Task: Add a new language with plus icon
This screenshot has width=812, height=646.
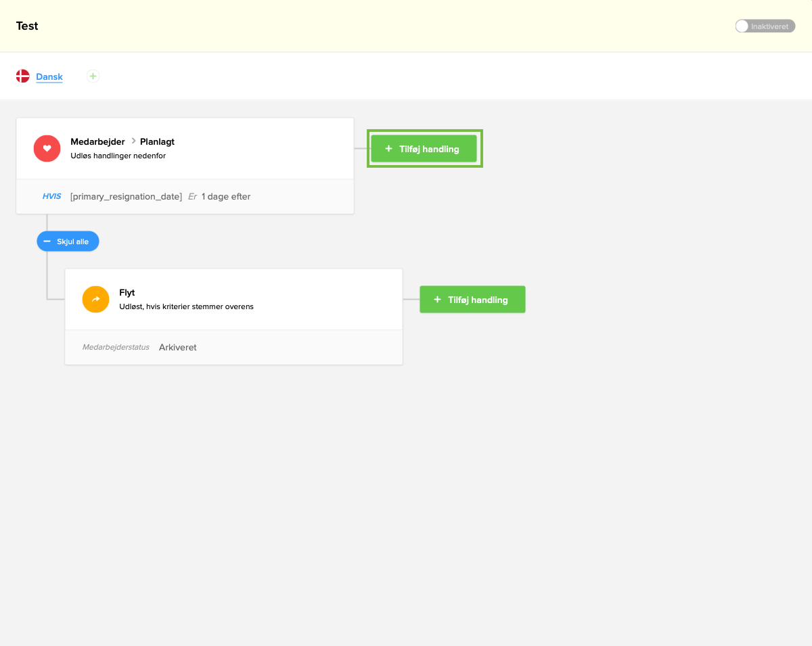Action: [93, 76]
